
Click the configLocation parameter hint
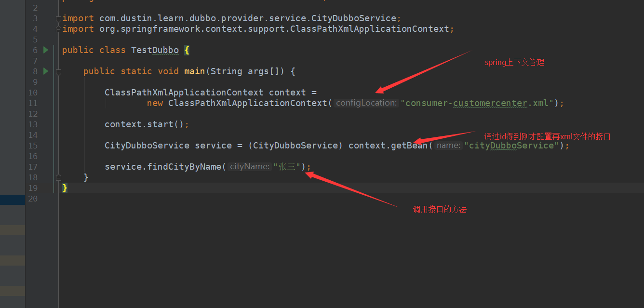click(x=366, y=103)
